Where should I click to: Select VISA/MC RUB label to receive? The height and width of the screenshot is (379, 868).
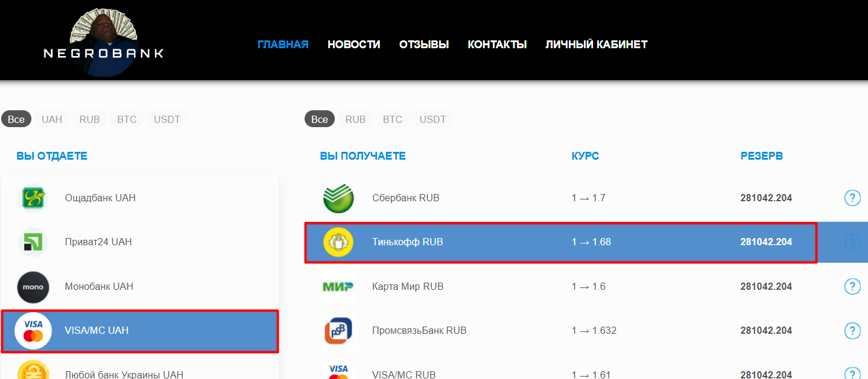(404, 374)
